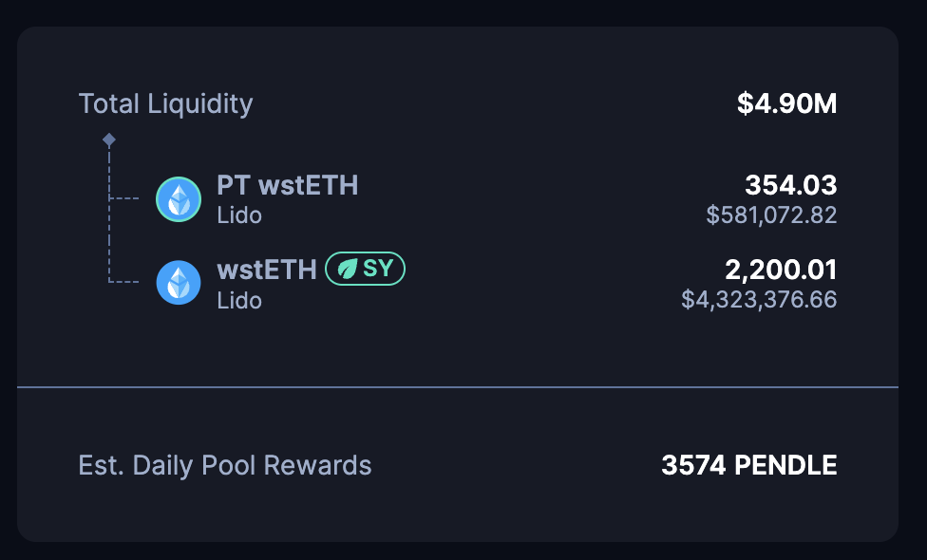
Task: Select the 3574 PENDLE rewards value
Action: (x=749, y=466)
